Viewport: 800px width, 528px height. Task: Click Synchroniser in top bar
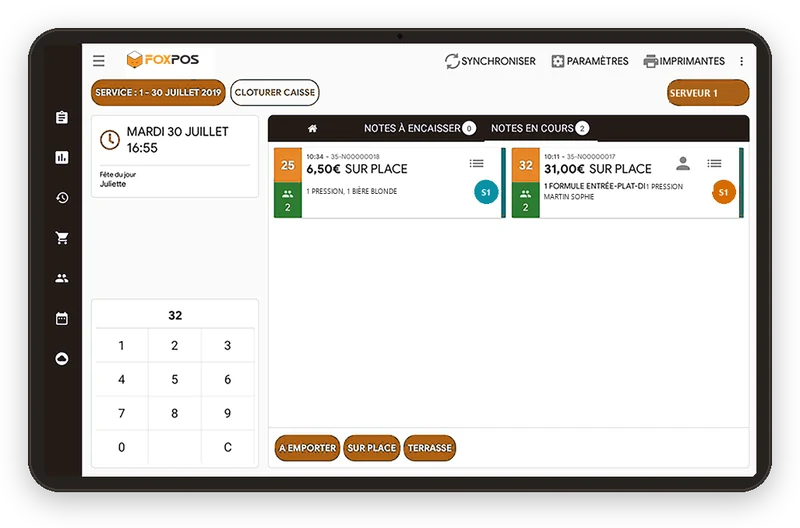click(x=490, y=61)
